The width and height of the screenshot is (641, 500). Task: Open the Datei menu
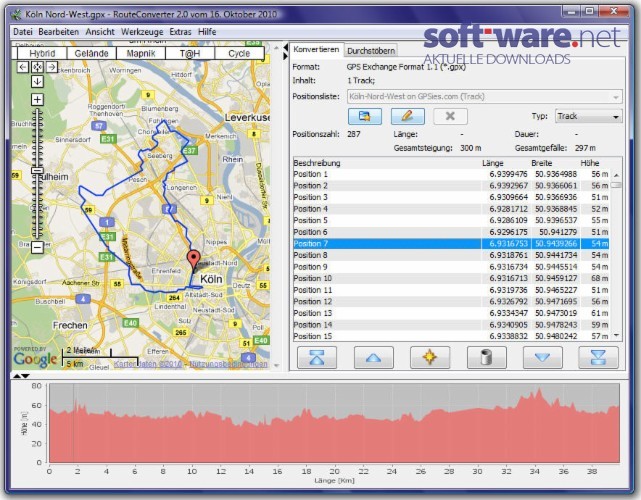(x=22, y=31)
